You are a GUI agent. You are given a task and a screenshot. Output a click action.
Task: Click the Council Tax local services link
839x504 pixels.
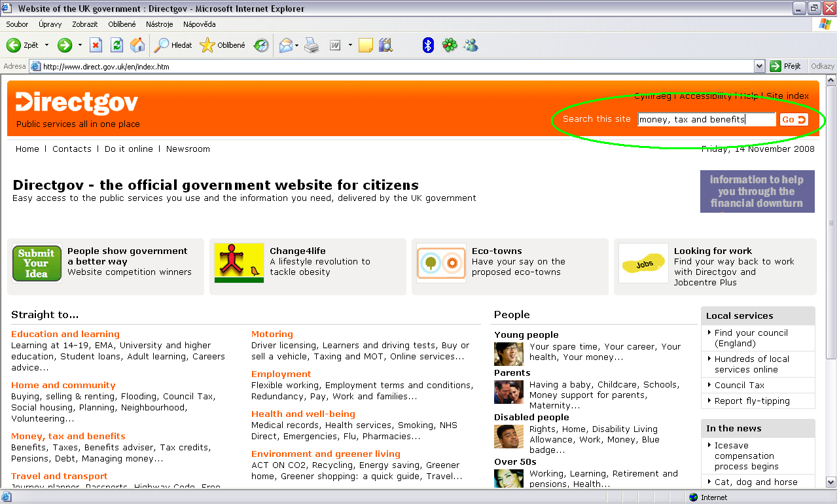[740, 386]
